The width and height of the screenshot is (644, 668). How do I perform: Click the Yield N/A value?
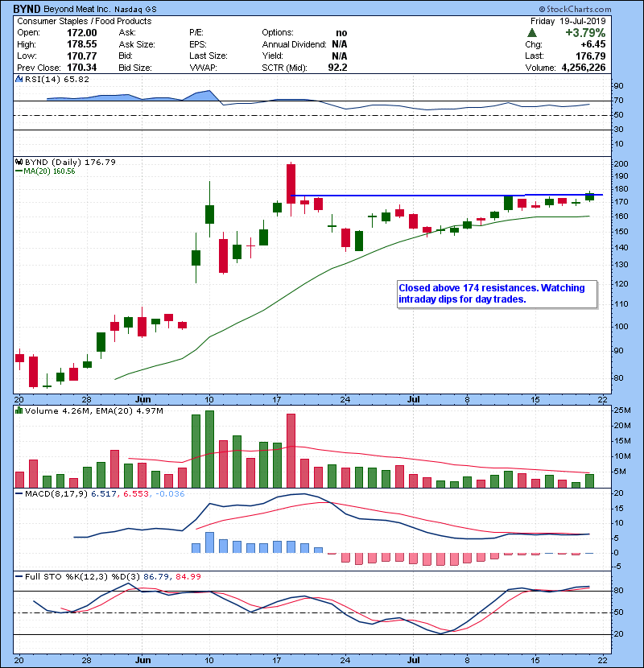[x=340, y=56]
